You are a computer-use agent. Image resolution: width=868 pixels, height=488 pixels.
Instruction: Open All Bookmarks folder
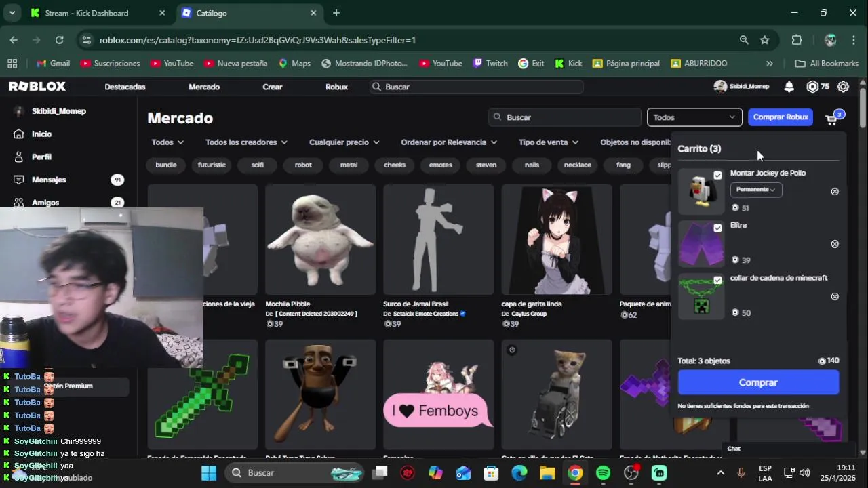coord(827,63)
